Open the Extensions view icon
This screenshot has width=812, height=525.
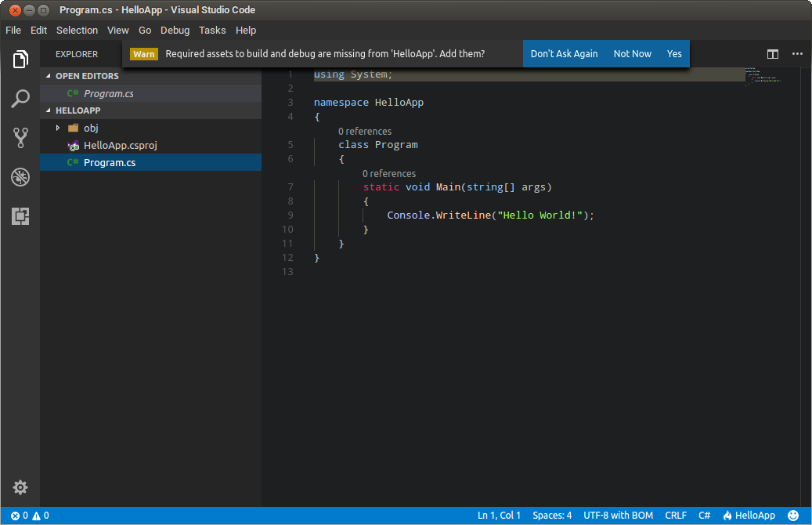click(20, 216)
